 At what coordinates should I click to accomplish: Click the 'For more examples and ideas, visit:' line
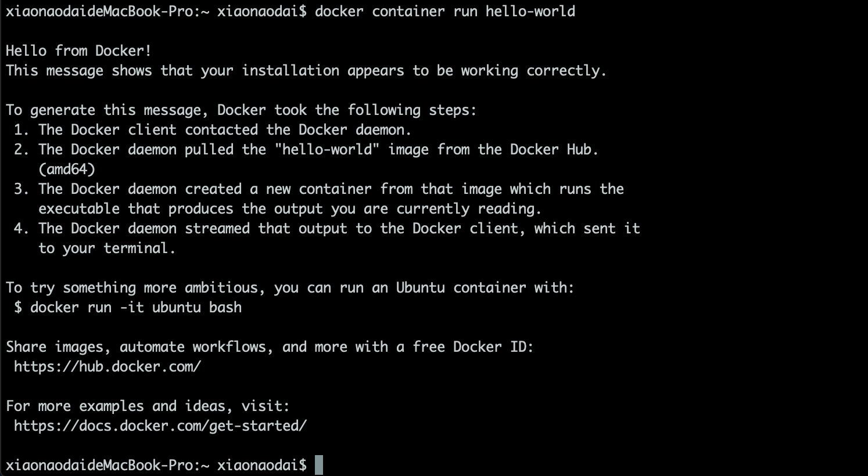pyautogui.click(x=148, y=406)
